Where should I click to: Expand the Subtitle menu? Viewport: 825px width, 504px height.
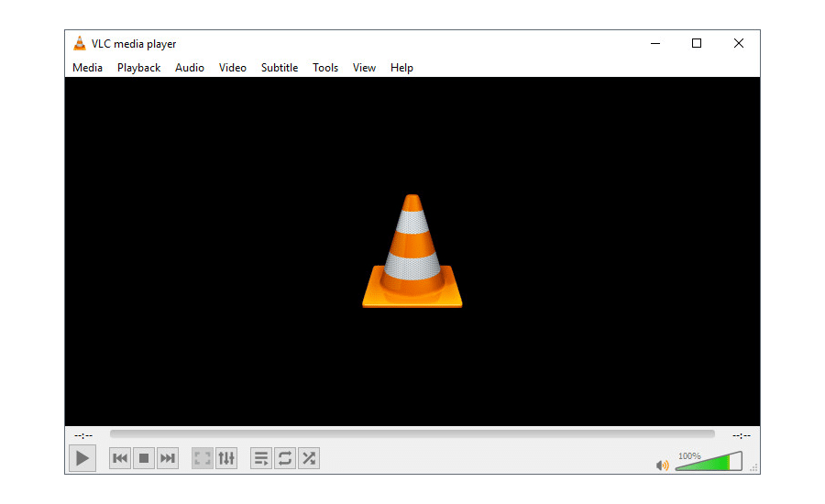(x=280, y=68)
